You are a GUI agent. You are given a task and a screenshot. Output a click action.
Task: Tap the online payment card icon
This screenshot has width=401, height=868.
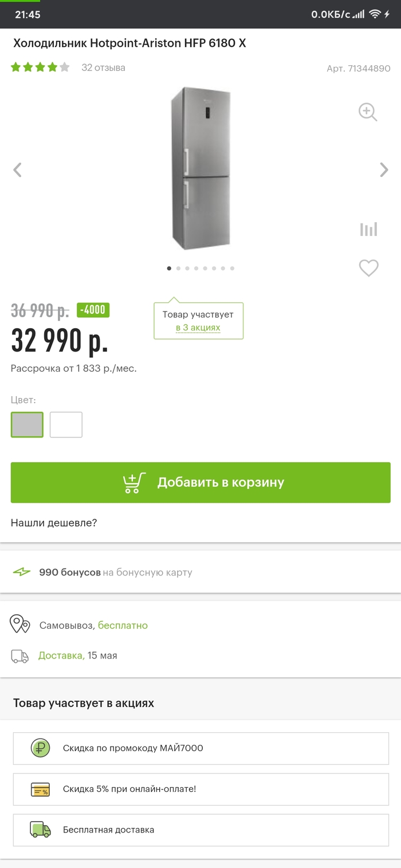(40, 789)
